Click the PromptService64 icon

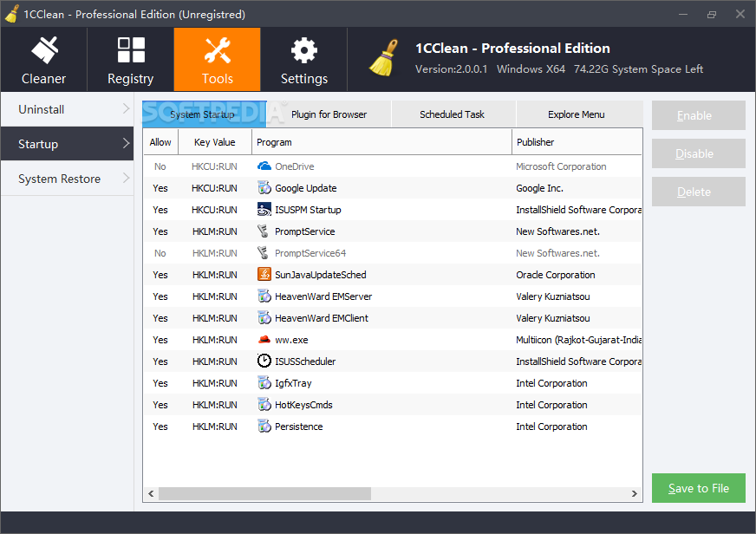[x=264, y=253]
